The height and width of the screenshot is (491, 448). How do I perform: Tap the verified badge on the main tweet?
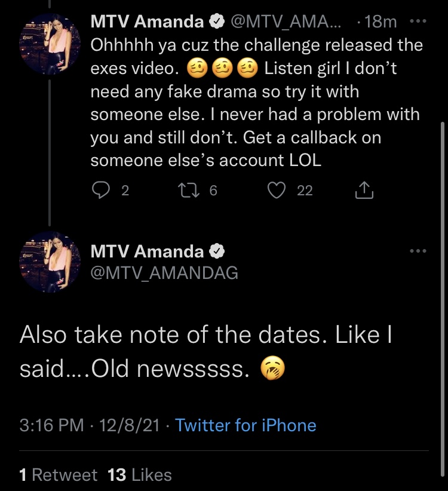click(x=217, y=251)
